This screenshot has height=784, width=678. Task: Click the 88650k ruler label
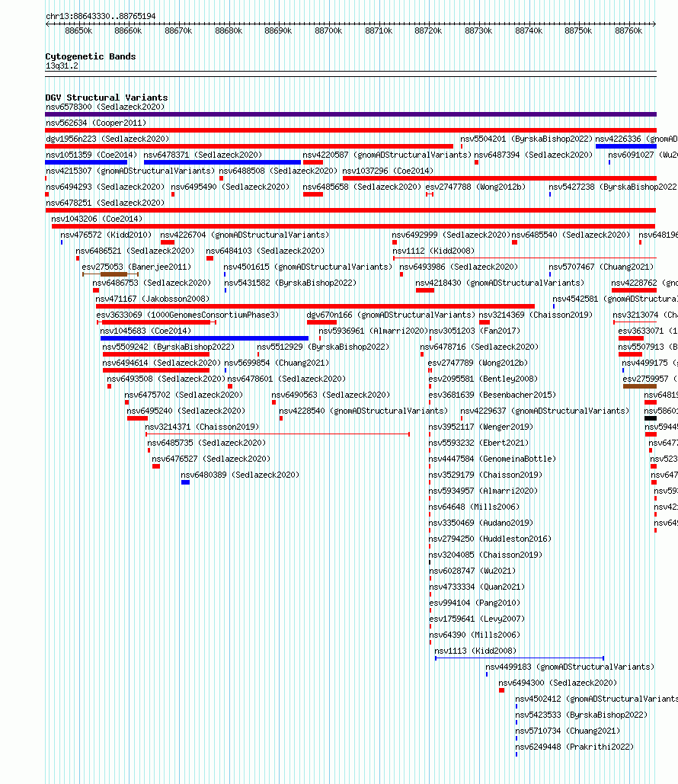coord(78,30)
